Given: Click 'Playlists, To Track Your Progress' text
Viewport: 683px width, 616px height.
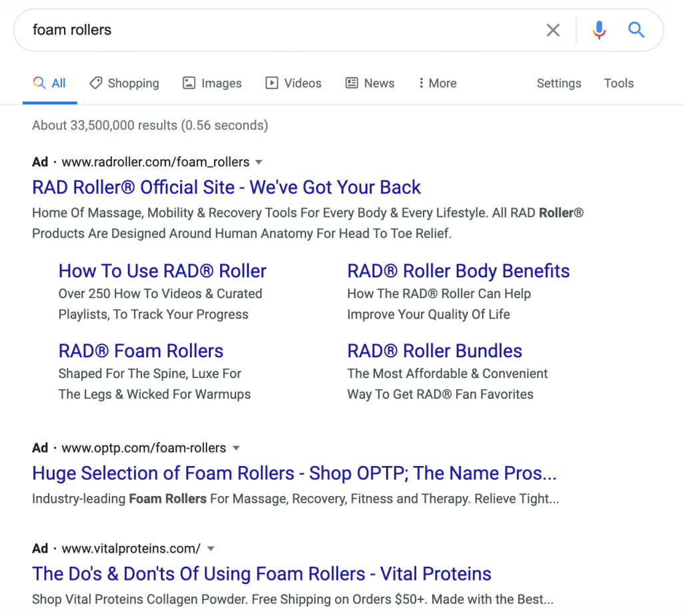Looking at the screenshot, I should (153, 314).
